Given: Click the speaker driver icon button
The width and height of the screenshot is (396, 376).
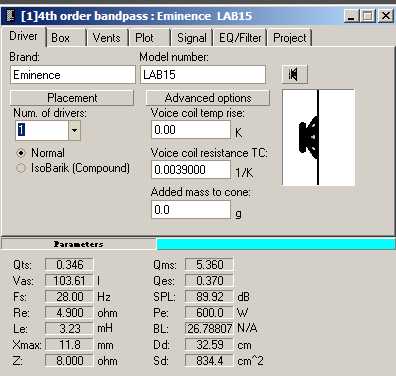Looking at the screenshot, I should point(294,74).
